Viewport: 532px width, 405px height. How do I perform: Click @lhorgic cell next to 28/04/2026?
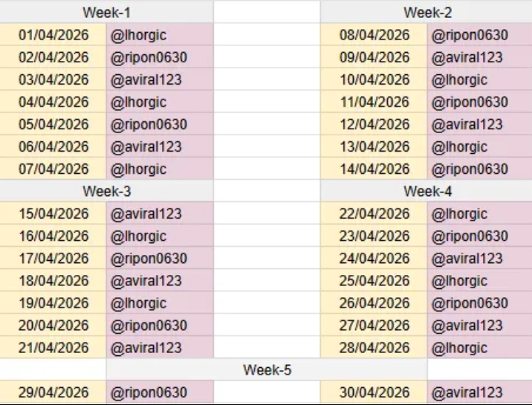(479, 348)
